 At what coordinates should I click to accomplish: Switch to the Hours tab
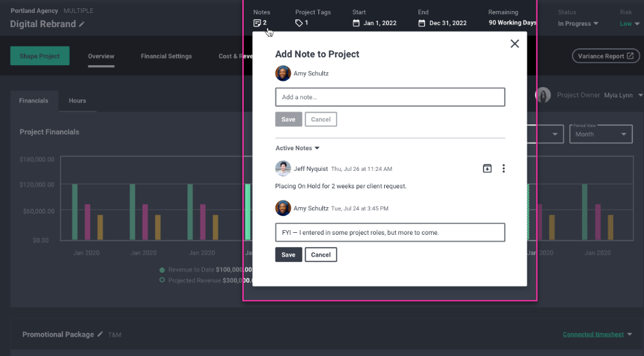pos(77,101)
